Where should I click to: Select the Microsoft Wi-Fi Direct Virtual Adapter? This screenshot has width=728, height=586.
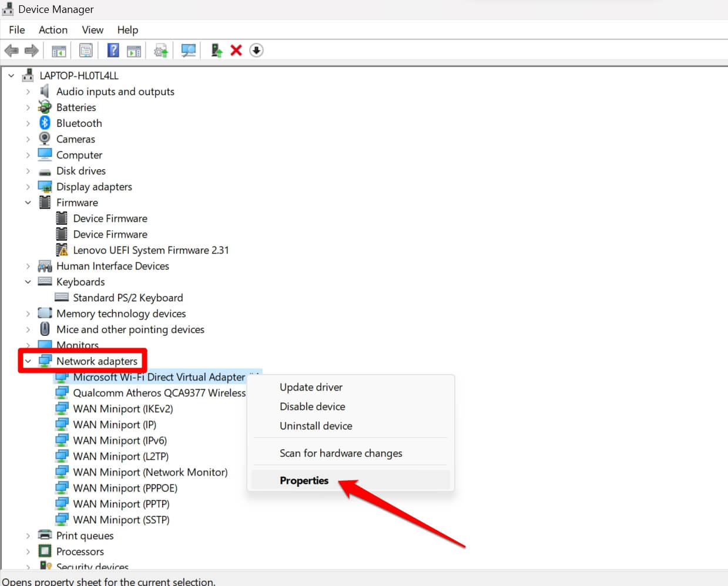(x=159, y=377)
